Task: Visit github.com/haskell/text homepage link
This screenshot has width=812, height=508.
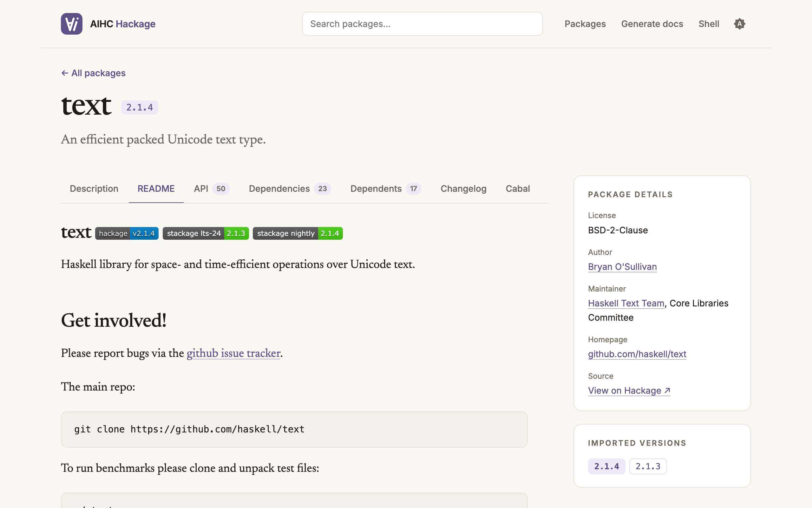Action: click(x=637, y=354)
